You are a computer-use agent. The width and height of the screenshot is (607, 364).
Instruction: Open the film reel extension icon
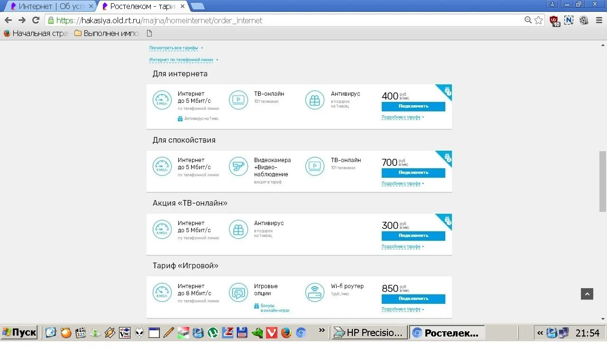(584, 20)
